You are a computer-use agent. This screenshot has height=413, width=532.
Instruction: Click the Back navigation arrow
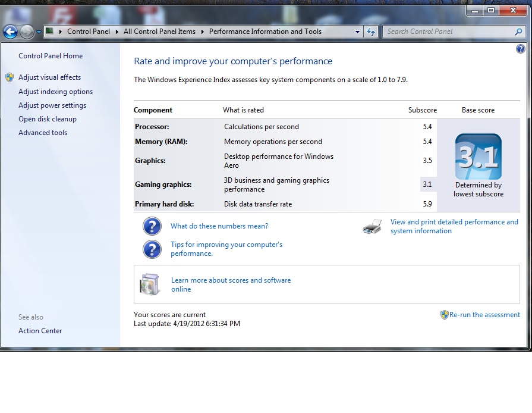[10, 32]
